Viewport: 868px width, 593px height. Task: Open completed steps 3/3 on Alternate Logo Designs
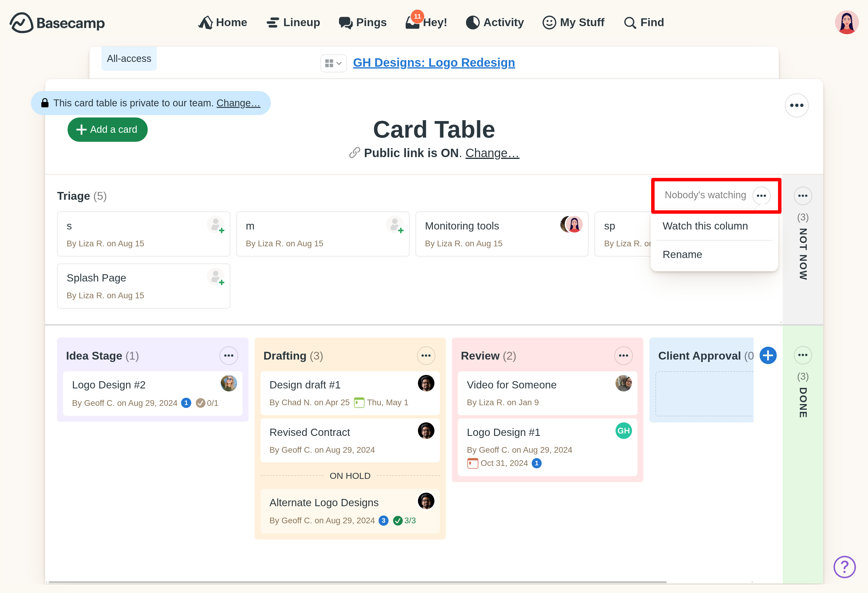click(404, 521)
